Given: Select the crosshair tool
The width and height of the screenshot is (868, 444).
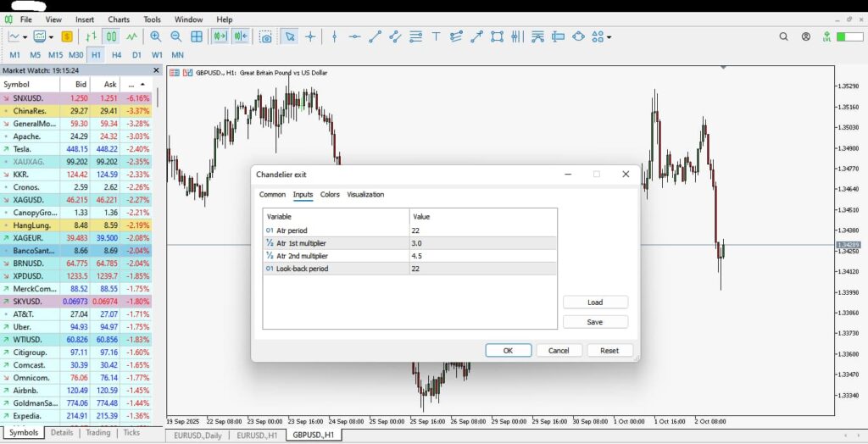Looking at the screenshot, I should click(311, 36).
